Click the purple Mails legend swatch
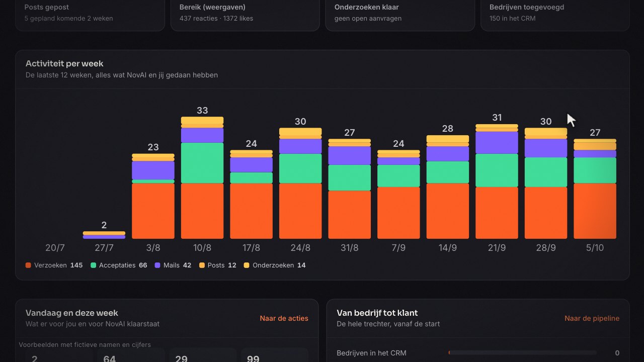644x362 pixels. [157, 265]
